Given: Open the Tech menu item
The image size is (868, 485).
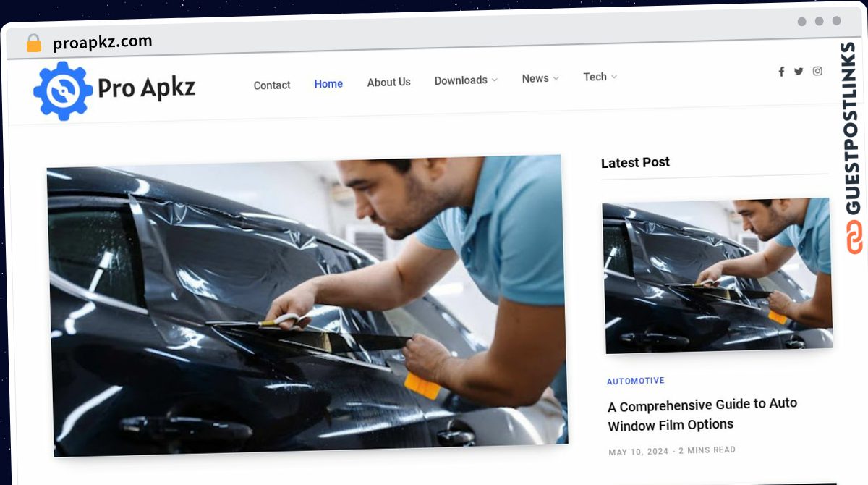Looking at the screenshot, I should pyautogui.click(x=595, y=77).
